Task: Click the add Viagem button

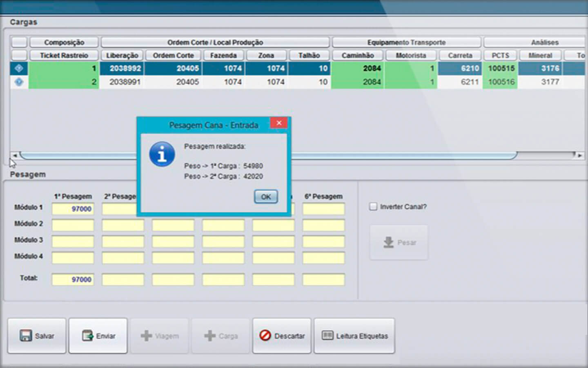Action: pyautogui.click(x=159, y=336)
